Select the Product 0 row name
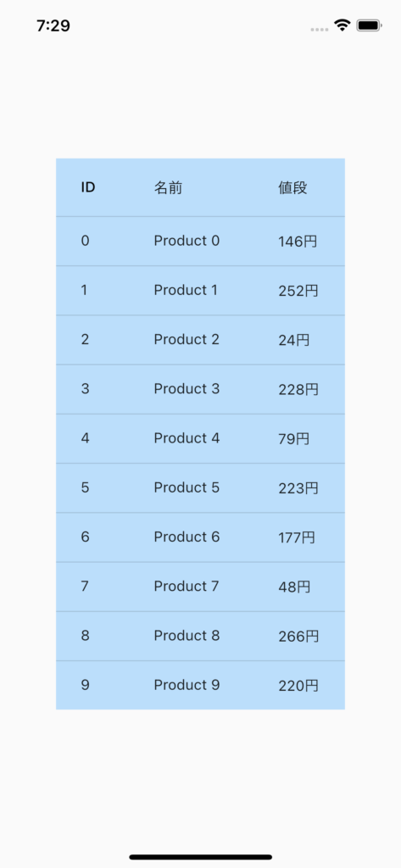 [x=187, y=241]
